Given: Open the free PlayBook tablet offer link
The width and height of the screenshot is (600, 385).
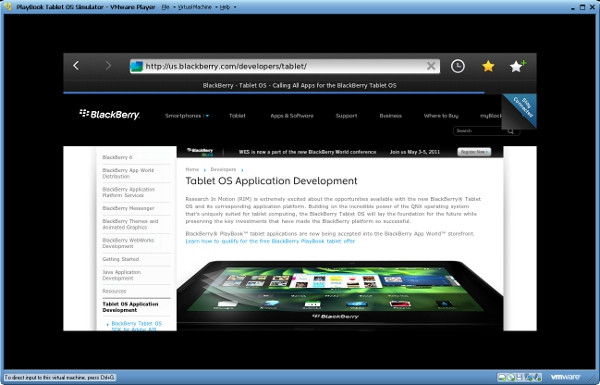Looking at the screenshot, I should click(x=270, y=241).
